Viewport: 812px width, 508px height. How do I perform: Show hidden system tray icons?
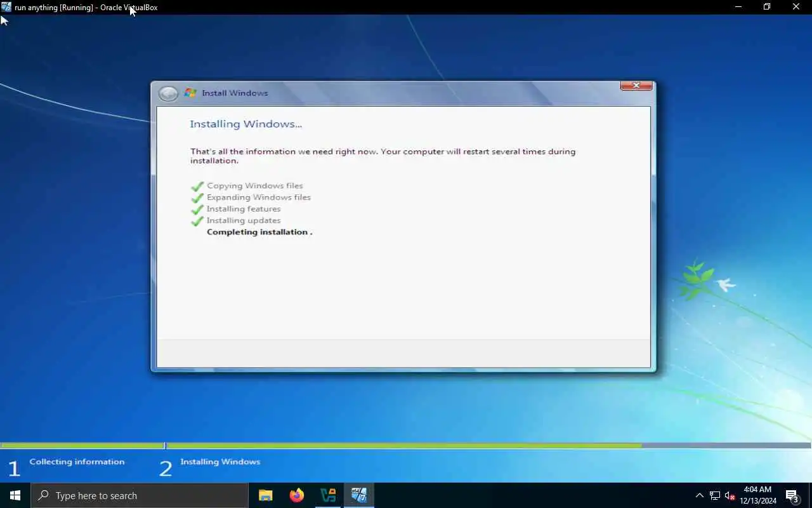[x=699, y=495]
